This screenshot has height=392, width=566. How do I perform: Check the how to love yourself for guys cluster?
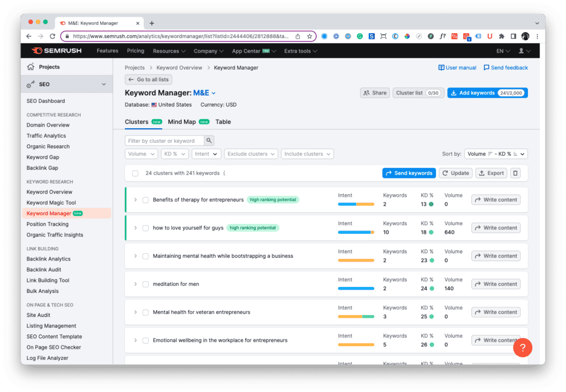pos(145,227)
